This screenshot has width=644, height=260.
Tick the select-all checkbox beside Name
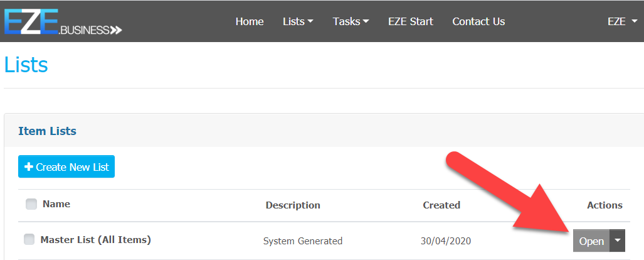click(x=31, y=204)
